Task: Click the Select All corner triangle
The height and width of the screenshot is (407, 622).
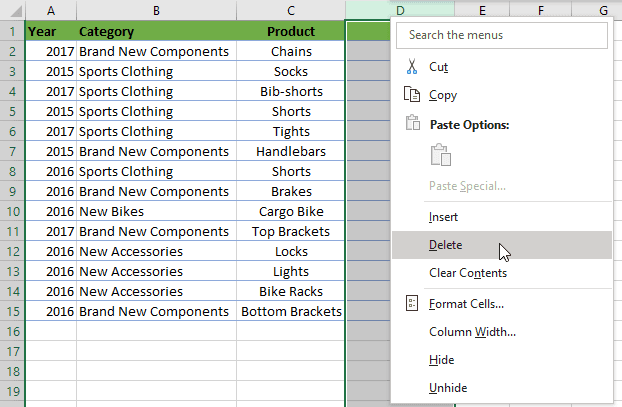Action: [15, 11]
